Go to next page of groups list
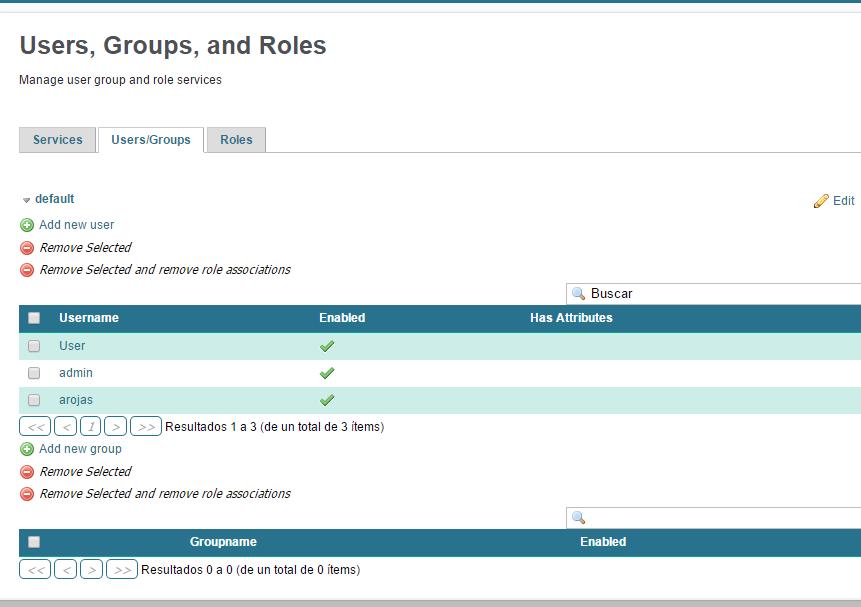861x607 pixels. pyautogui.click(x=91, y=570)
